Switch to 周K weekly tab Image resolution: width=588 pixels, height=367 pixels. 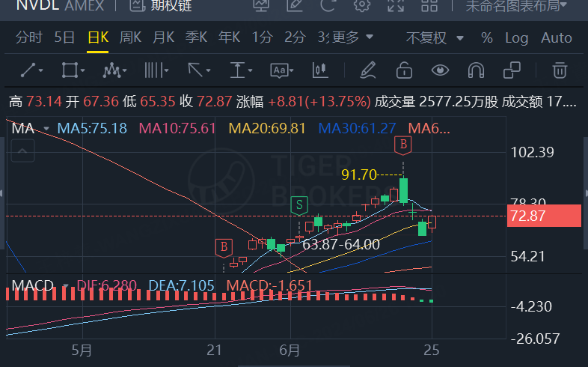130,37
